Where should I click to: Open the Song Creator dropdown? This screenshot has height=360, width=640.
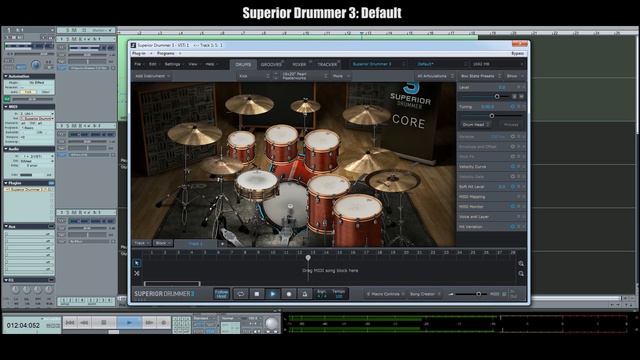425,294
